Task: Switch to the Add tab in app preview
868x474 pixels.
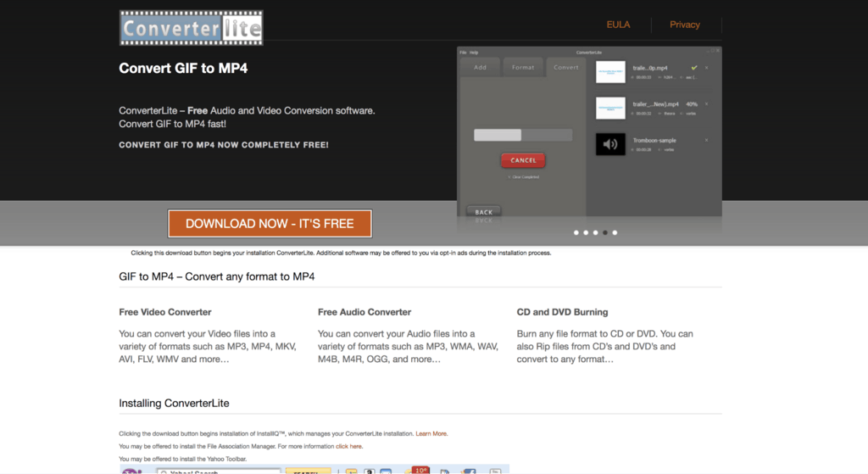Action: [x=480, y=67]
